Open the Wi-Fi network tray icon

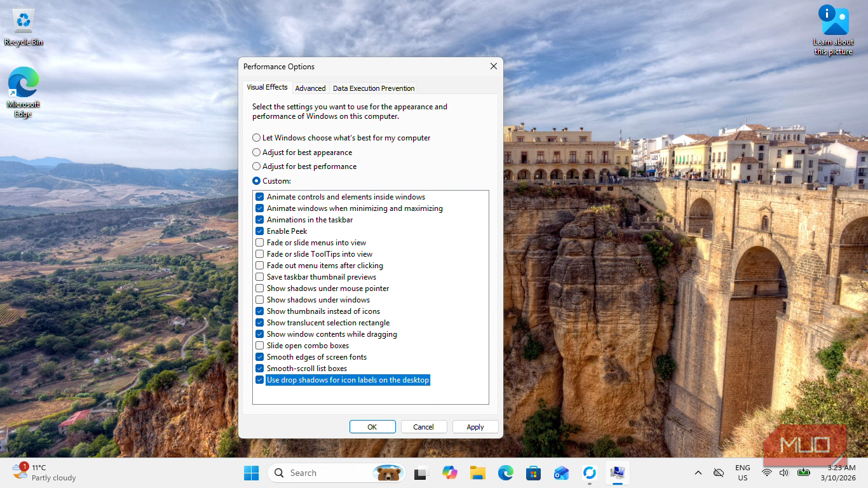tap(767, 473)
